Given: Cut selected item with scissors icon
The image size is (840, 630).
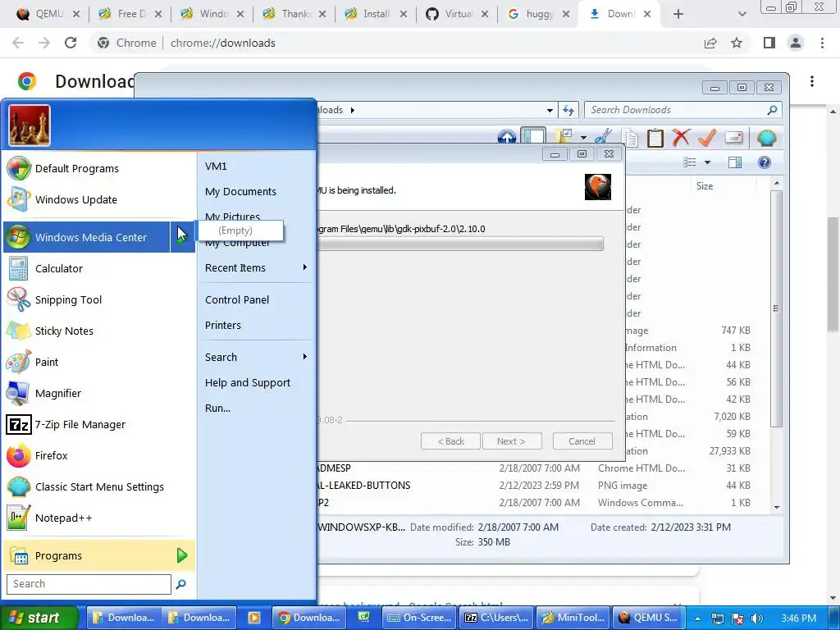Looking at the screenshot, I should coord(603,138).
